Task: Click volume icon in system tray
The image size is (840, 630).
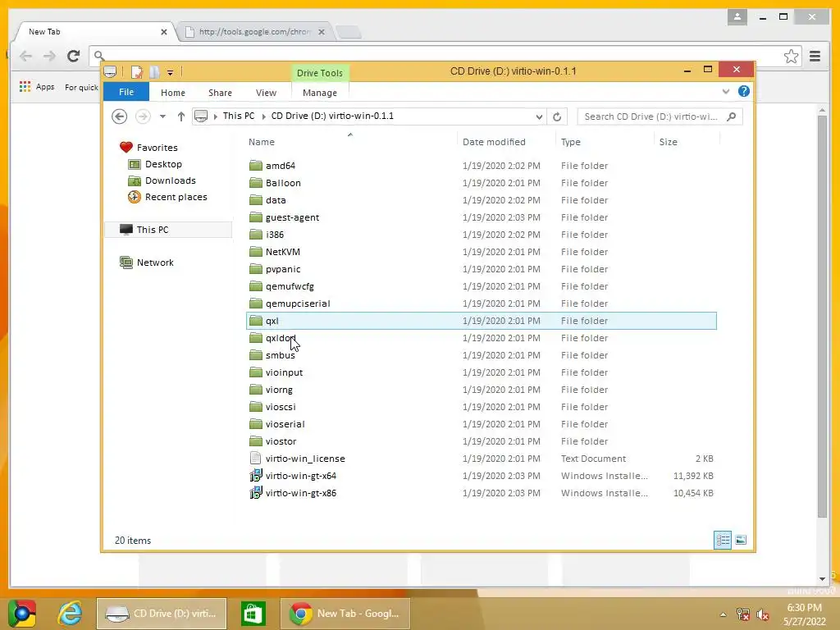Action: tap(763, 614)
